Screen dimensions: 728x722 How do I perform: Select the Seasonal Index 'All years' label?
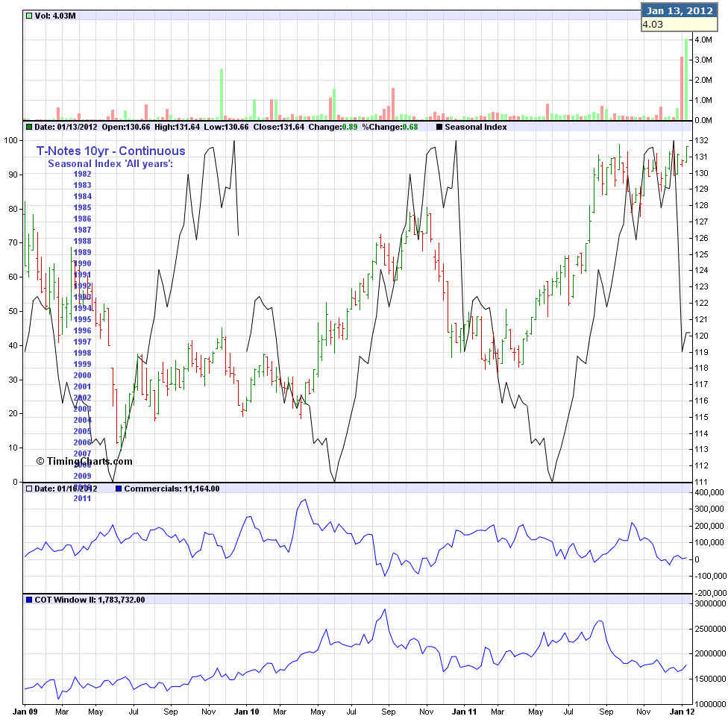tap(110, 163)
